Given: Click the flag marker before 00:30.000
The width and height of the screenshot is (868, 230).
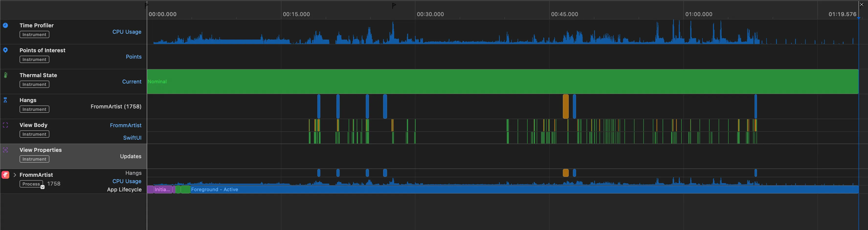Looking at the screenshot, I should pos(394,6).
